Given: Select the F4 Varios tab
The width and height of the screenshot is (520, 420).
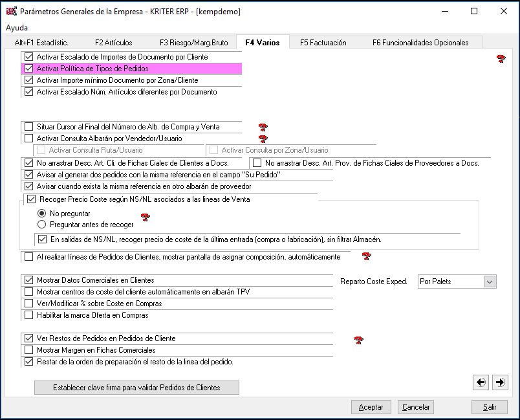Looking at the screenshot, I should coord(263,43).
